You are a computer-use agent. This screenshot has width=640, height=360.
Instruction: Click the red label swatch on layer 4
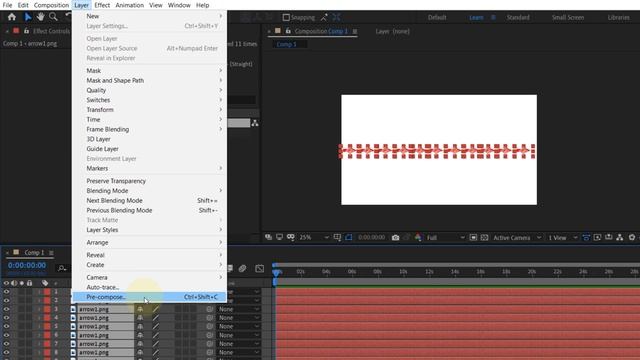(47, 318)
